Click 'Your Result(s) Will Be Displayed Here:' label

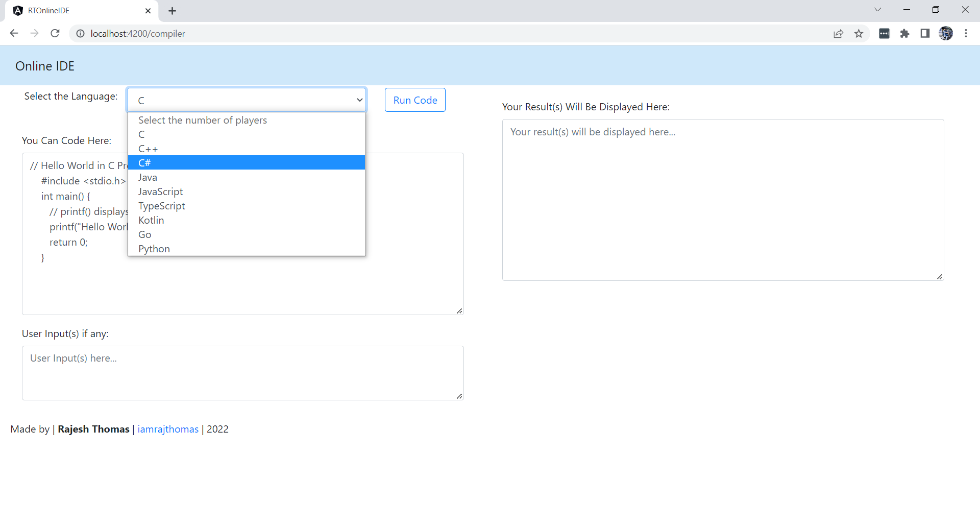586,107
